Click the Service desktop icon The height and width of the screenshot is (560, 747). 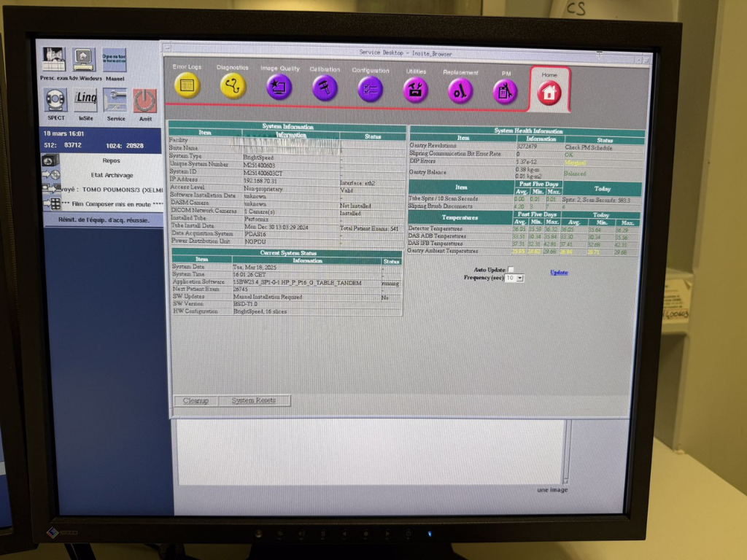pyautogui.click(x=115, y=100)
